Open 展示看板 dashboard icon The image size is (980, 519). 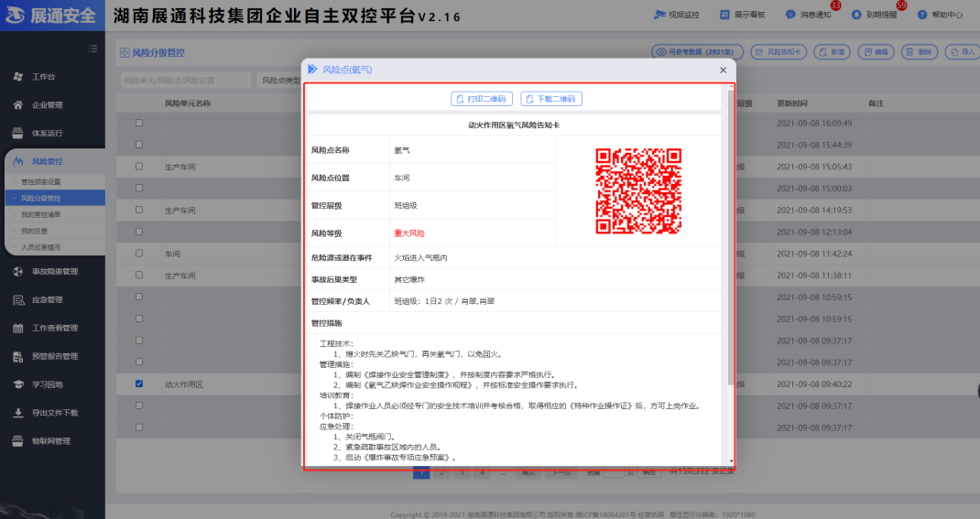coord(724,15)
